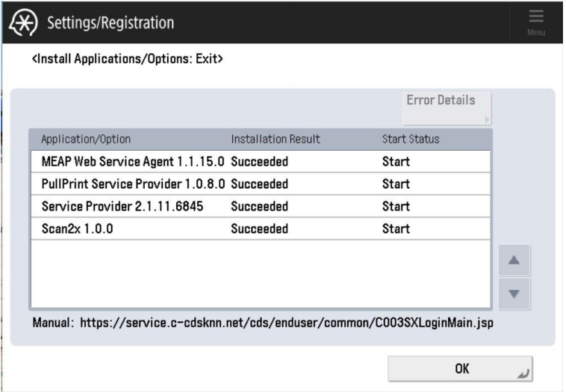This screenshot has height=392, width=566.
Task: Click Start status for MEAP Web Service Agent
Action: click(x=396, y=161)
